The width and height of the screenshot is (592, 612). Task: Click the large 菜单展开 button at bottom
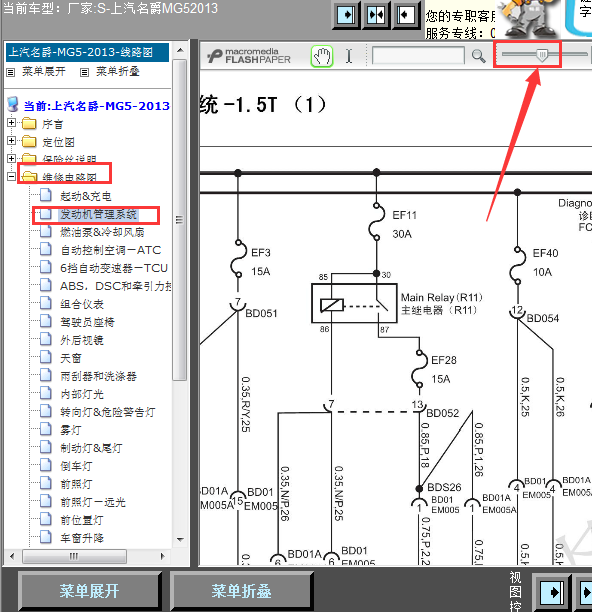click(x=89, y=591)
